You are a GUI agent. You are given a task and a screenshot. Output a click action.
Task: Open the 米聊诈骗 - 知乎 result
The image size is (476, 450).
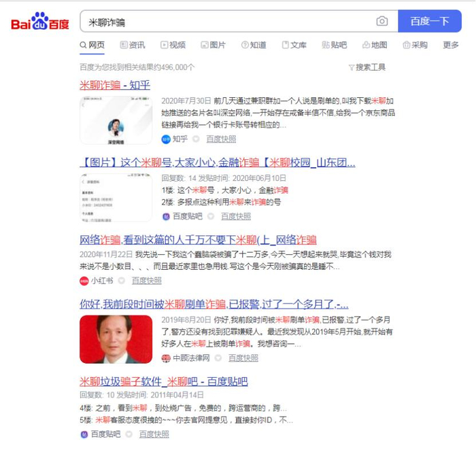coord(115,85)
